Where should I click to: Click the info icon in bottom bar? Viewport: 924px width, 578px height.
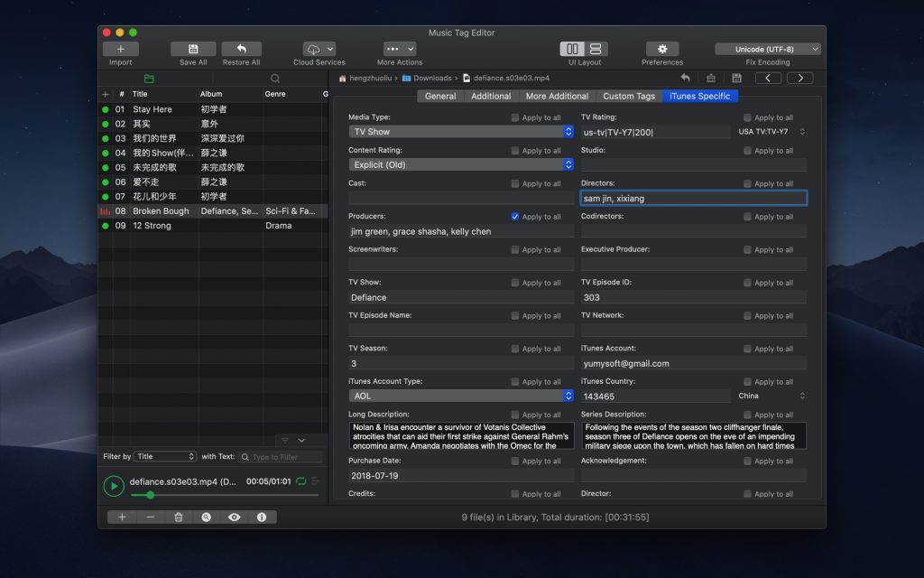click(262, 517)
